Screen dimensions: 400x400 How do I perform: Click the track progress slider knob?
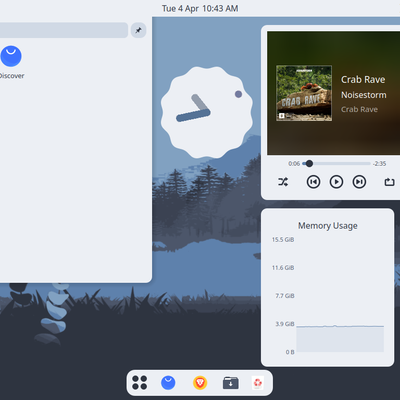[309, 163]
